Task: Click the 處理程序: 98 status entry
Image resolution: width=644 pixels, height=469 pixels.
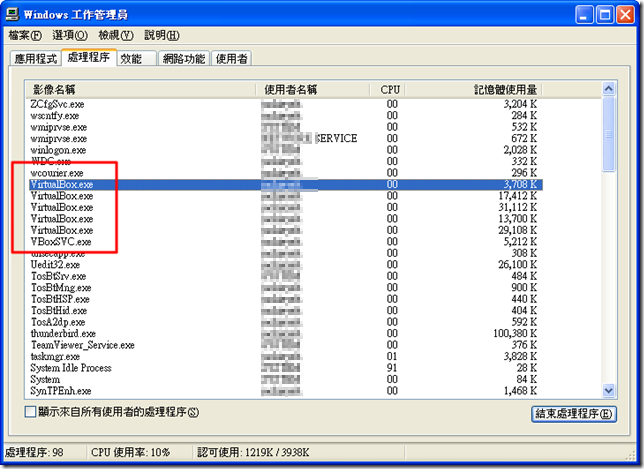Action: tap(34, 453)
